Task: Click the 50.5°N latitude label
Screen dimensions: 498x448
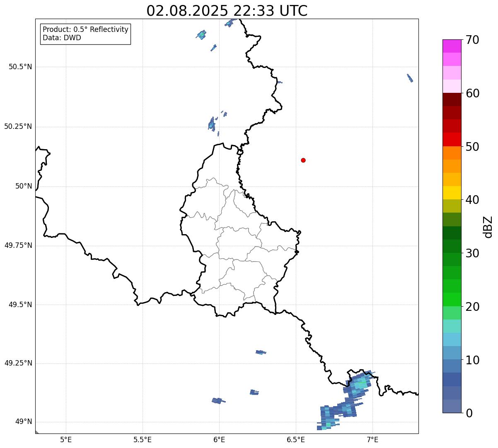Action: [x=20, y=67]
